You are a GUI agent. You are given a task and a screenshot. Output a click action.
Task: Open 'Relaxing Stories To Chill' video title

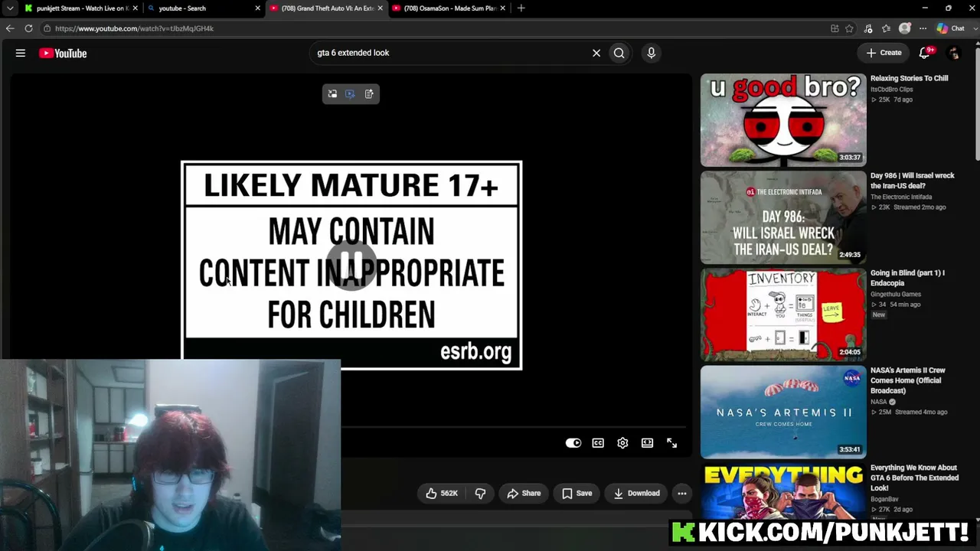click(x=910, y=78)
